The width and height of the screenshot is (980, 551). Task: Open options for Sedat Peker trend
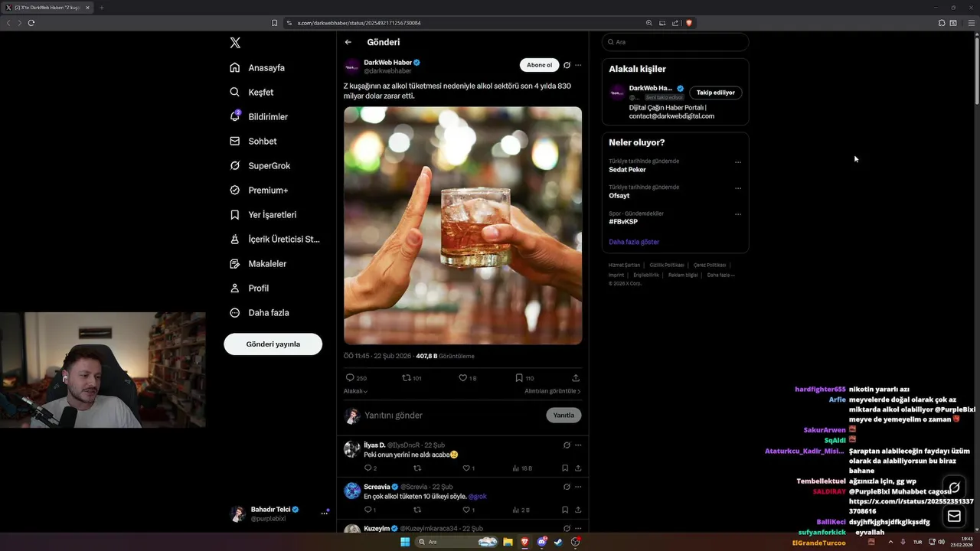(x=738, y=162)
